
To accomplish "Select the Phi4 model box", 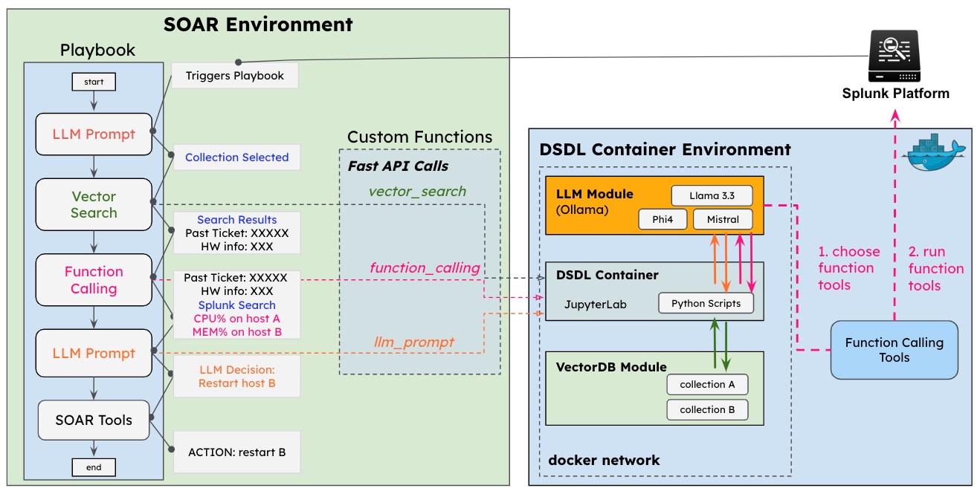I will [663, 220].
